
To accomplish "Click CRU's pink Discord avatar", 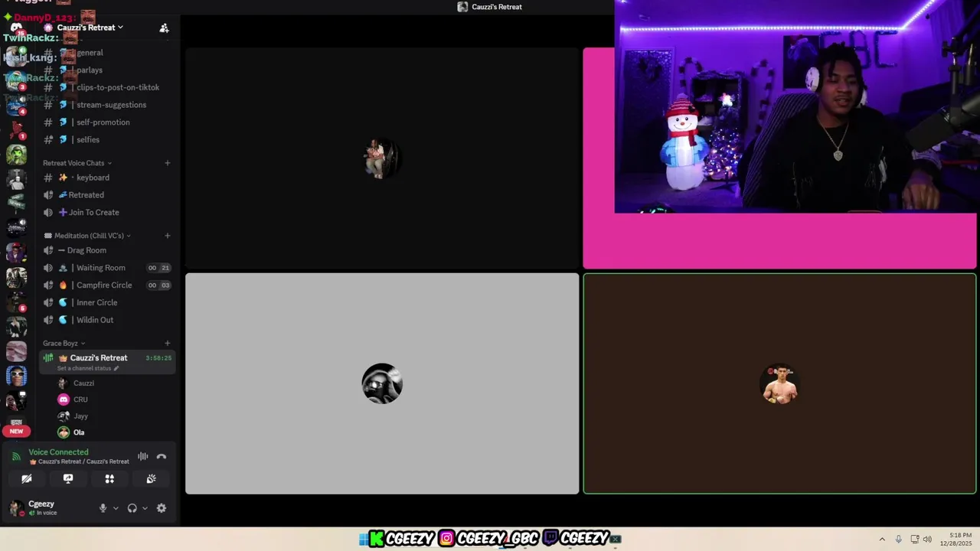I will (64, 399).
